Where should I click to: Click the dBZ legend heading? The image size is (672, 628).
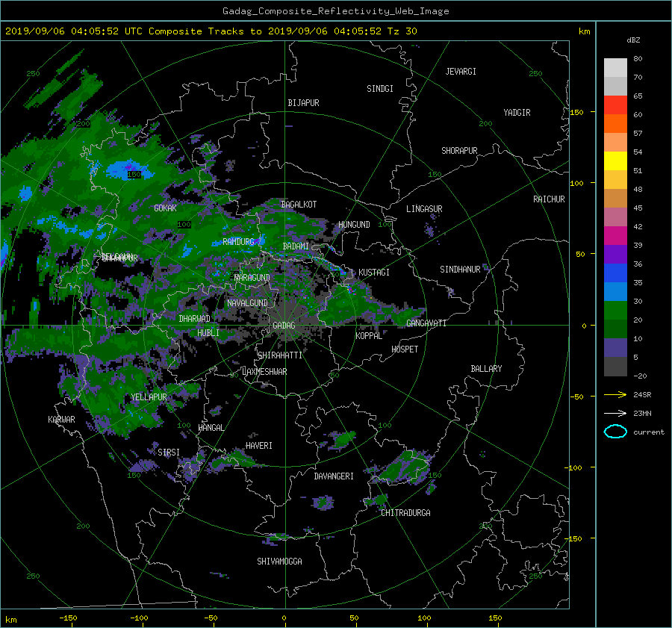(633, 40)
